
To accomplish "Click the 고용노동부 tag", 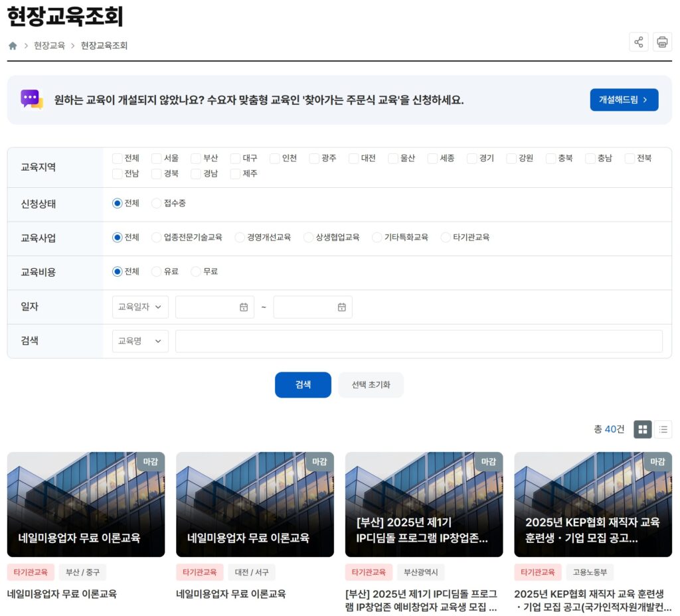I will point(590,572).
